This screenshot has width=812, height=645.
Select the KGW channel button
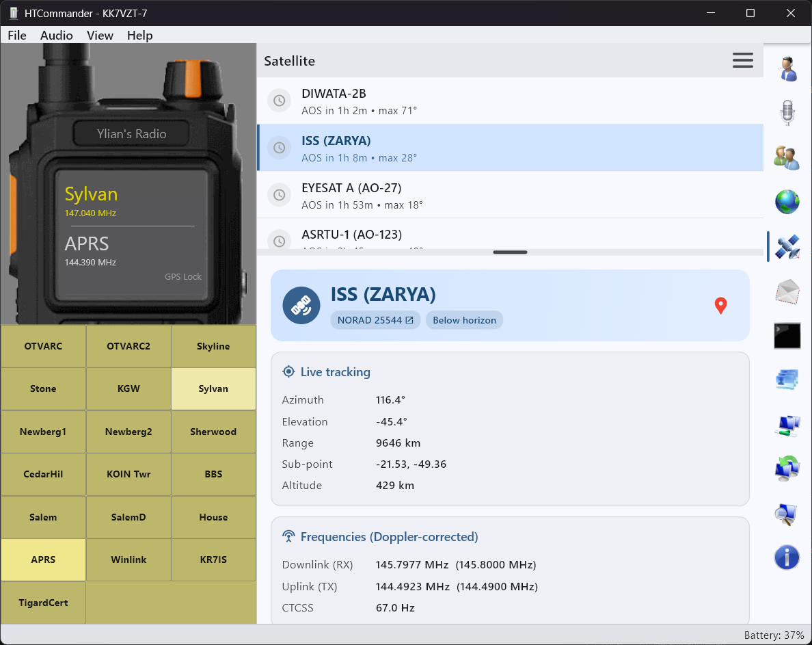(x=128, y=389)
